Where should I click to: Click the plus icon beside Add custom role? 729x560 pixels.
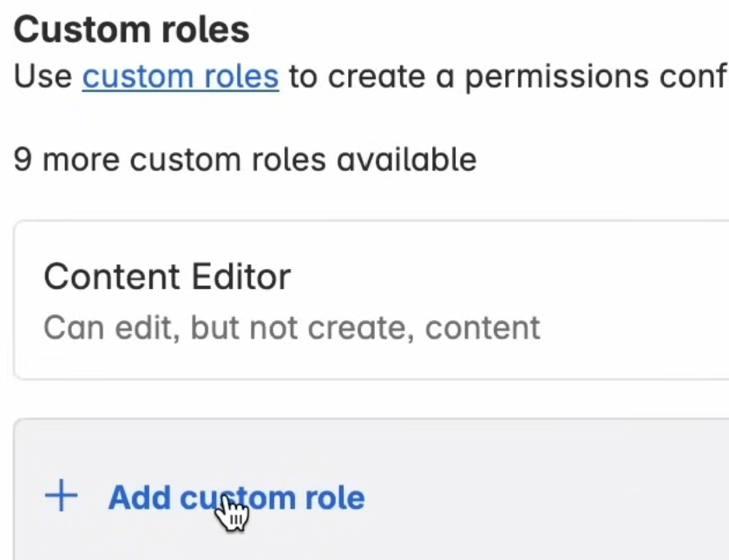click(x=61, y=497)
